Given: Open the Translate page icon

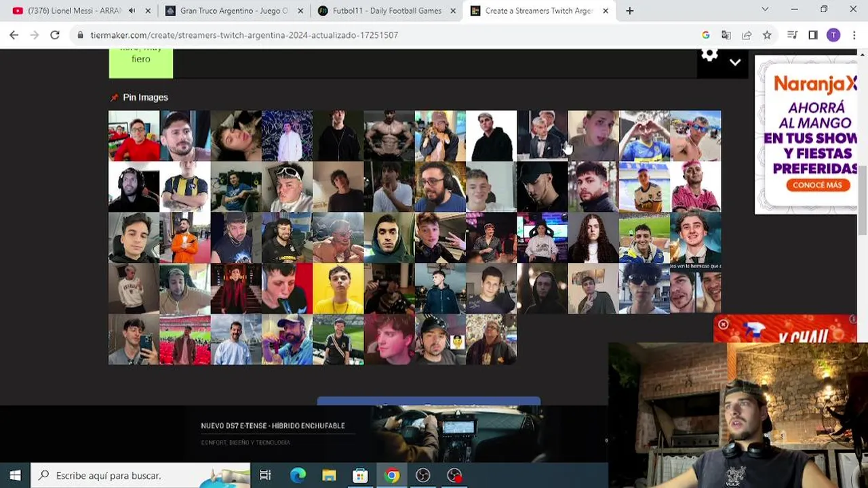Looking at the screenshot, I should coord(726,35).
